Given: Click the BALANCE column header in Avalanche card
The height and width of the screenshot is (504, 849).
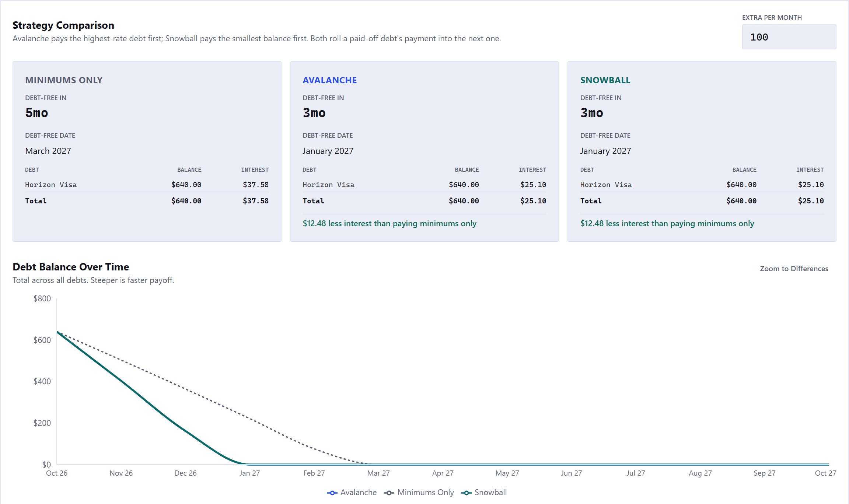Looking at the screenshot, I should (x=467, y=170).
